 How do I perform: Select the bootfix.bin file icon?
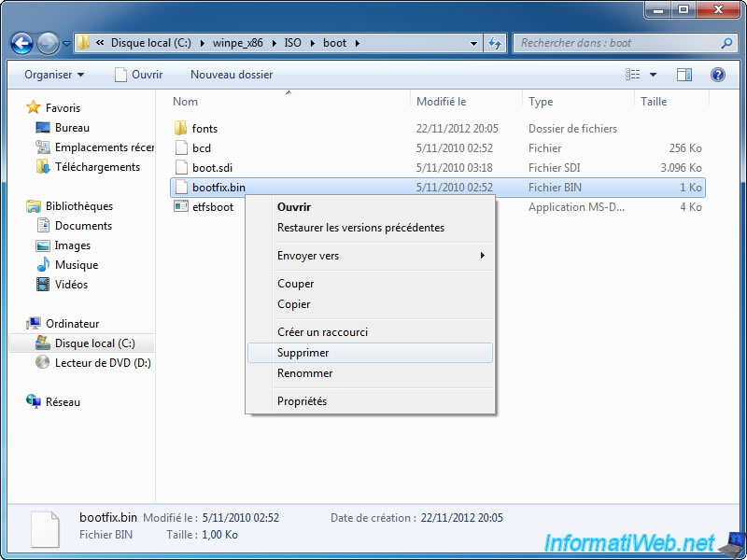181,188
